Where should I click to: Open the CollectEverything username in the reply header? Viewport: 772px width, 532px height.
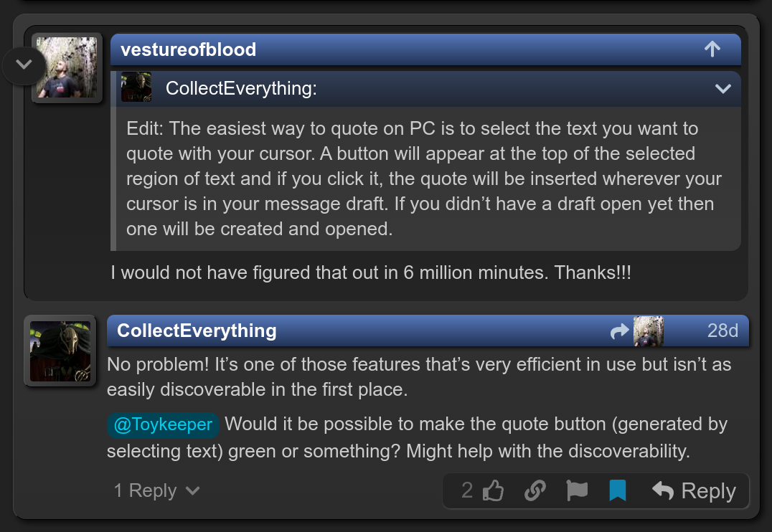click(x=197, y=331)
